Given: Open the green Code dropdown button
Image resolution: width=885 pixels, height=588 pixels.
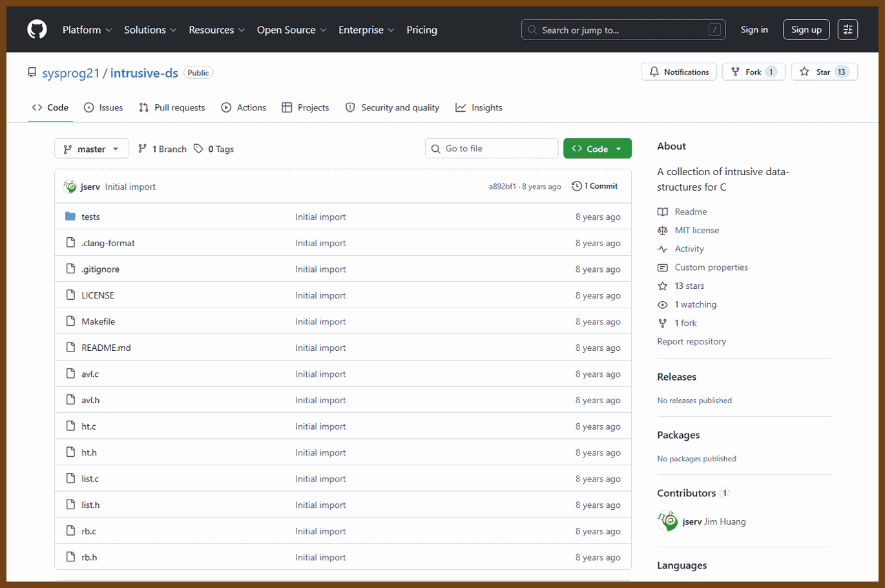Looking at the screenshot, I should [x=598, y=149].
